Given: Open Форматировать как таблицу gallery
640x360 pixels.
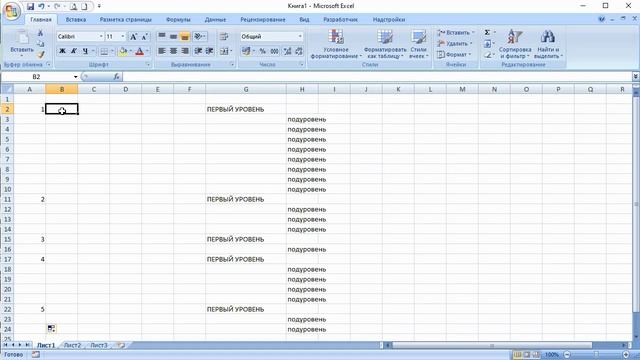Looking at the screenshot, I should (x=385, y=44).
